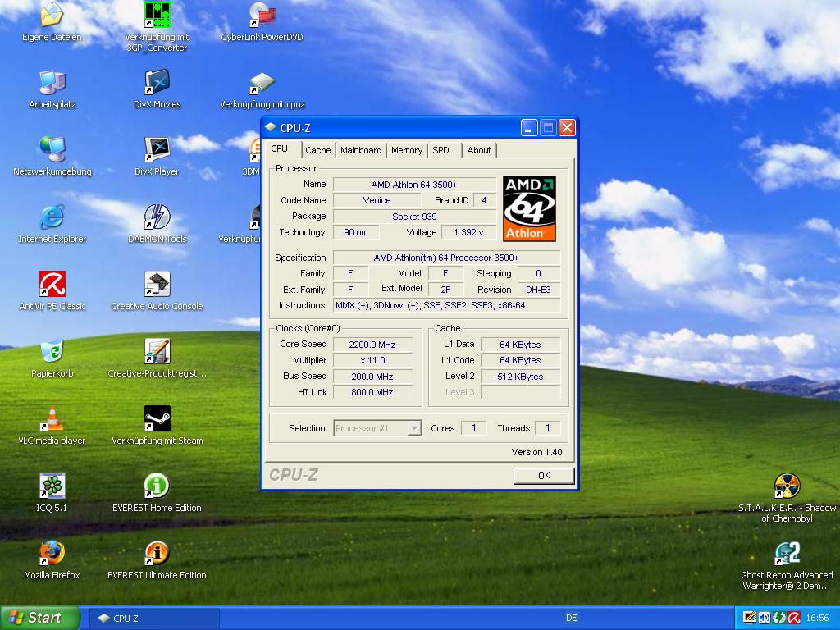
Task: Click the volume speaker tray icon
Action: click(x=764, y=618)
